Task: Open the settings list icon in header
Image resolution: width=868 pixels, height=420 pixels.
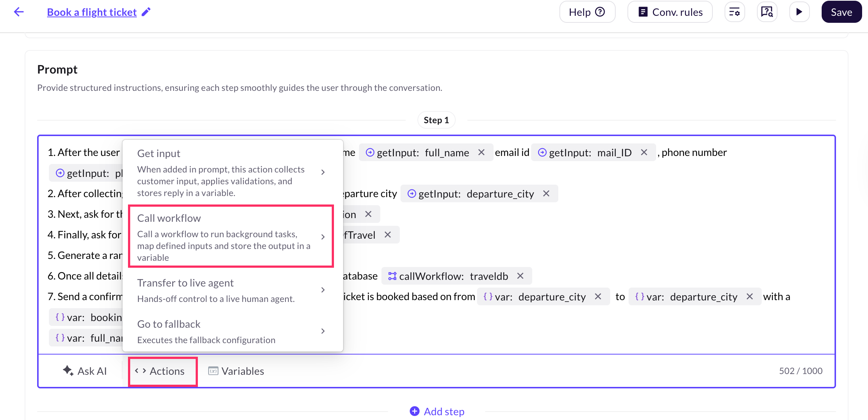Action: pyautogui.click(x=734, y=12)
